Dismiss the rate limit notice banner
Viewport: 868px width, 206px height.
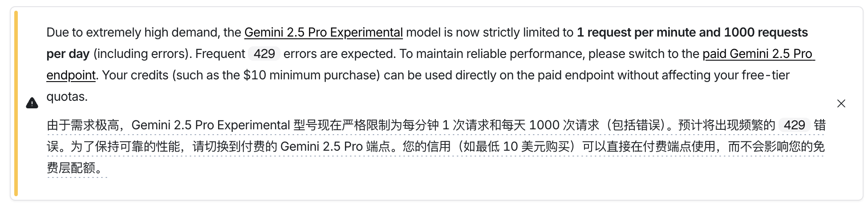[x=841, y=103]
